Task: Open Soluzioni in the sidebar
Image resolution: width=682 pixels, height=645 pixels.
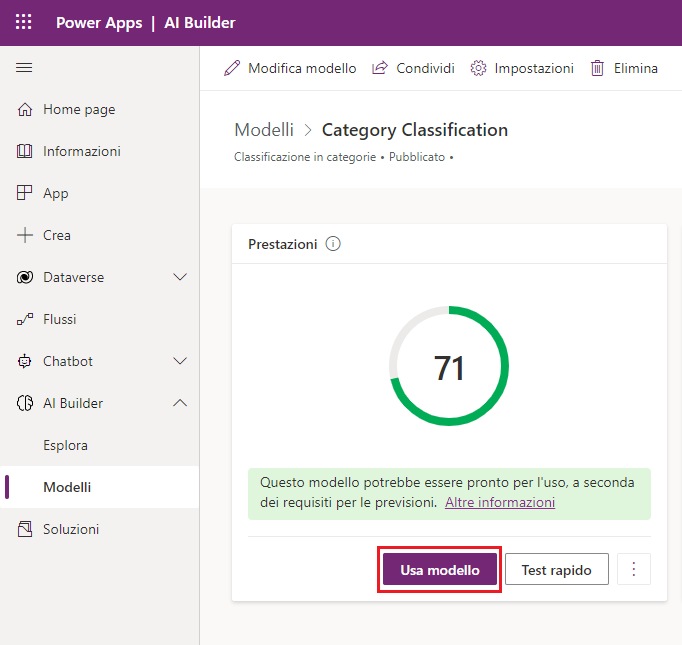Action: click(100, 529)
